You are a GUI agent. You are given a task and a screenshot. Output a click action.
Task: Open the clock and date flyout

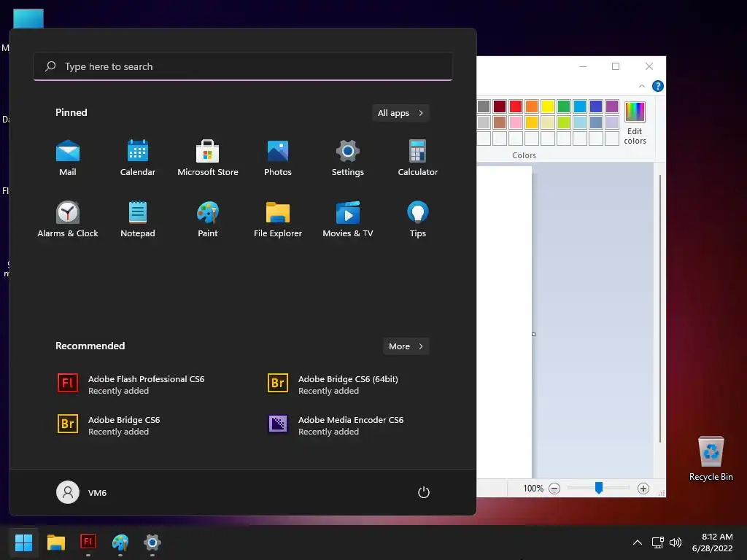pos(713,542)
